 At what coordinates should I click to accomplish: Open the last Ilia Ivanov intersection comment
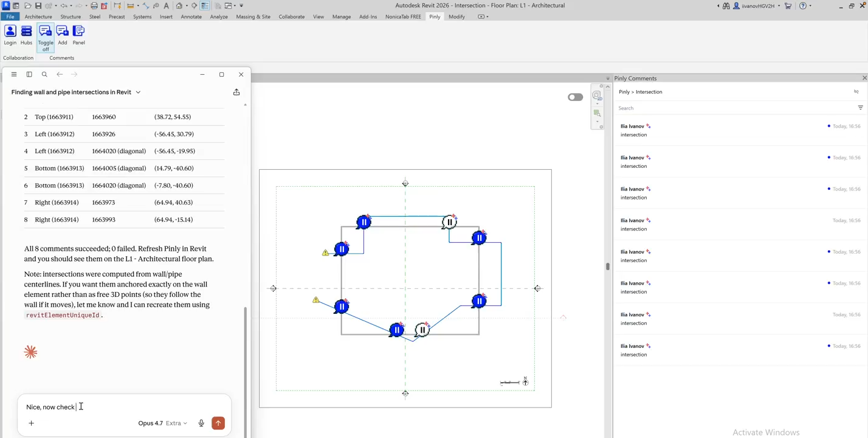coord(740,350)
